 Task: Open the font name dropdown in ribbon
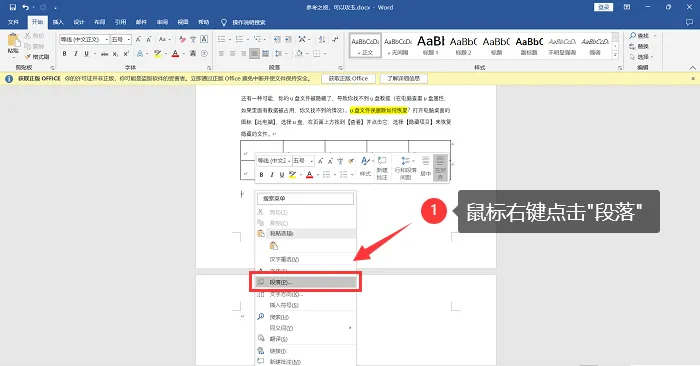pyautogui.click(x=84, y=40)
